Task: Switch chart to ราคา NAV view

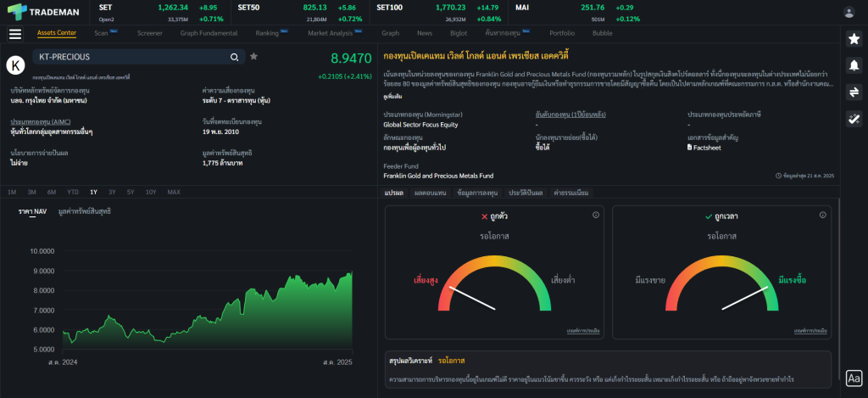Action: [32, 211]
